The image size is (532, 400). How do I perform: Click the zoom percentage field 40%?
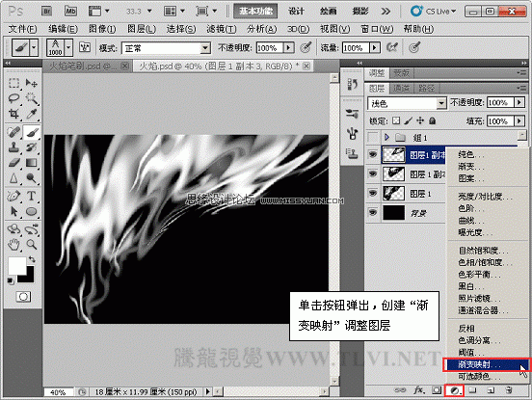coord(58,392)
